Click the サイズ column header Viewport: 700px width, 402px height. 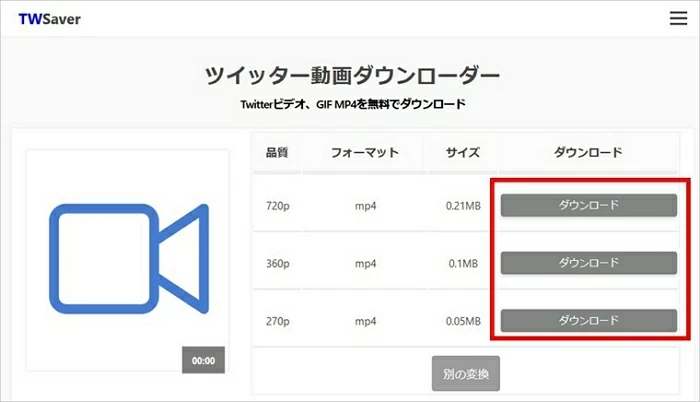(463, 153)
